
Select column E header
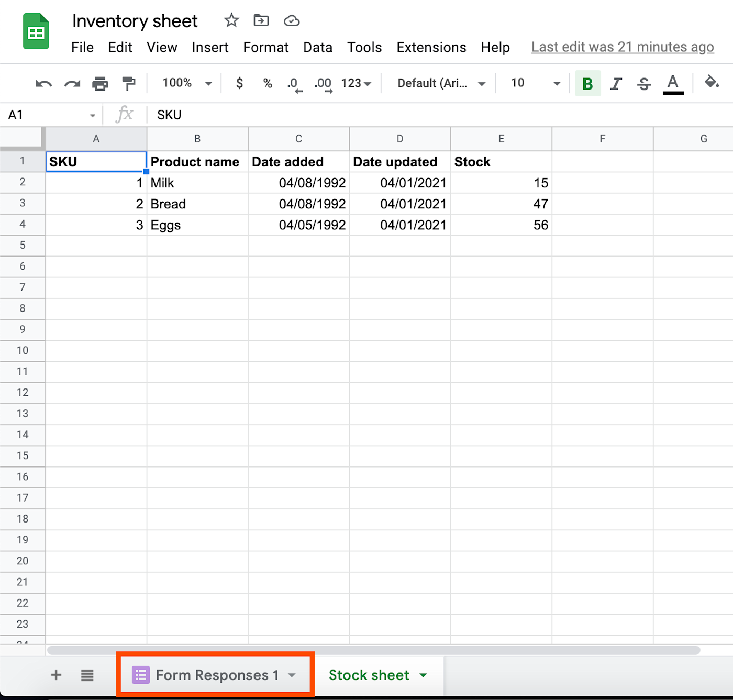coord(502,139)
